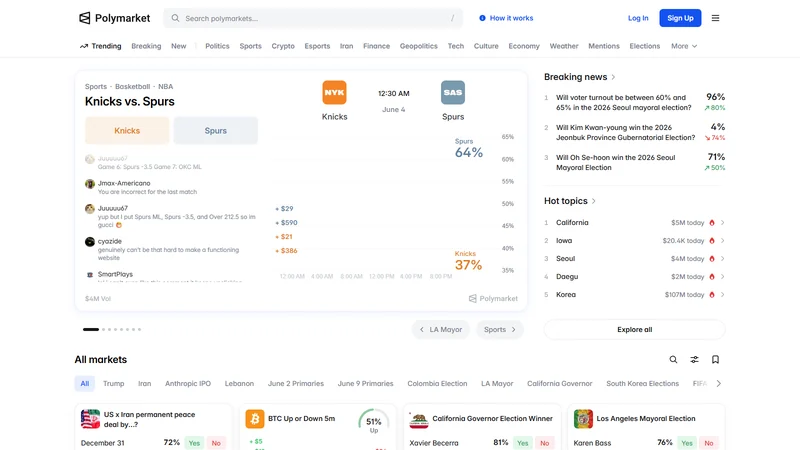
Task: Filter markets by South Korea Elections tag
Action: coord(642,384)
